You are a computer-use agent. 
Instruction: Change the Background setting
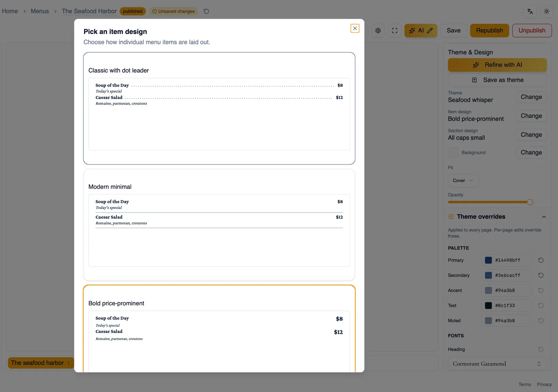point(531,153)
